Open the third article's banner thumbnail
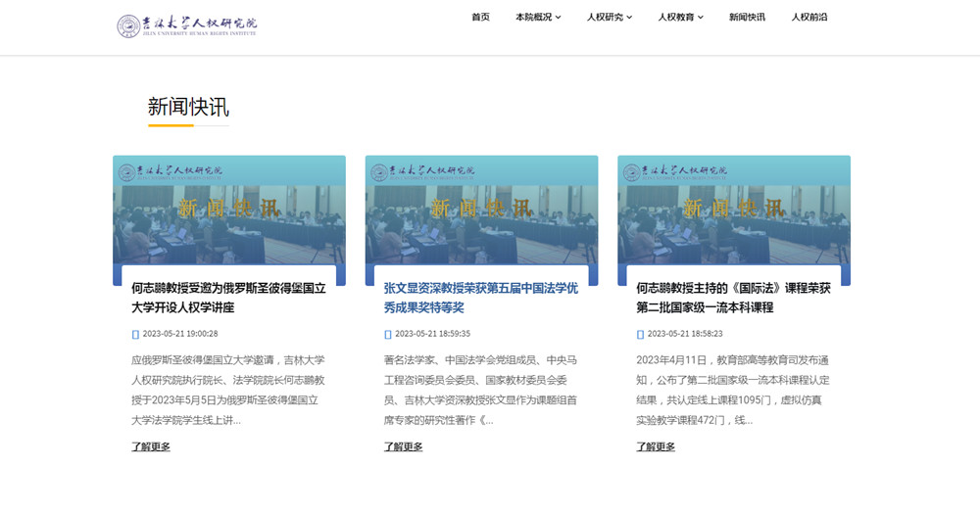This screenshot has height=514, width=980. [733, 209]
